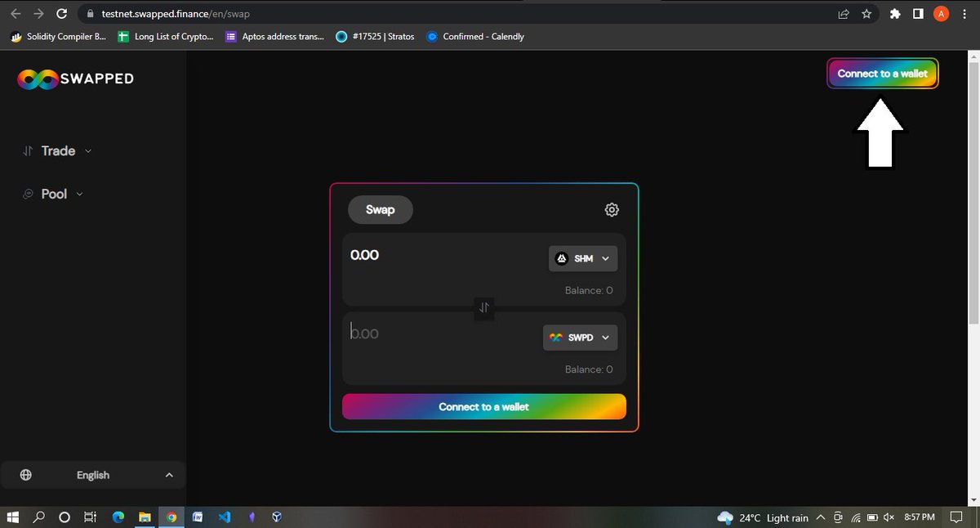Click the address bar URL
This screenshot has height=528, width=980.
coord(176,14)
